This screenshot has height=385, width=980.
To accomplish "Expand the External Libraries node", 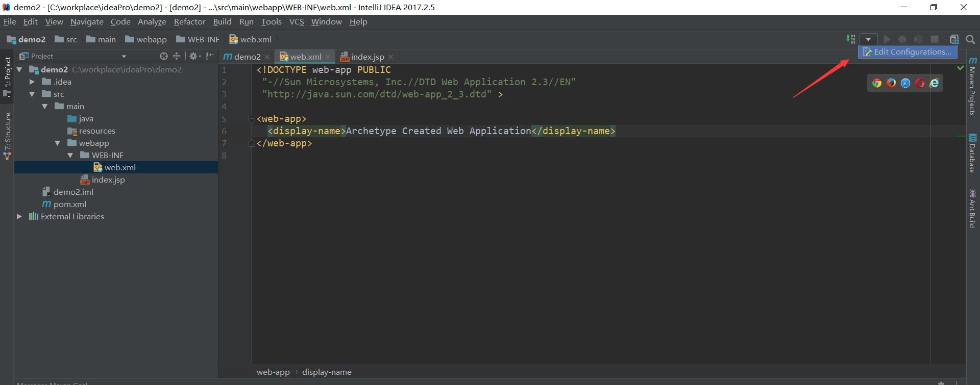I will pyautogui.click(x=19, y=216).
